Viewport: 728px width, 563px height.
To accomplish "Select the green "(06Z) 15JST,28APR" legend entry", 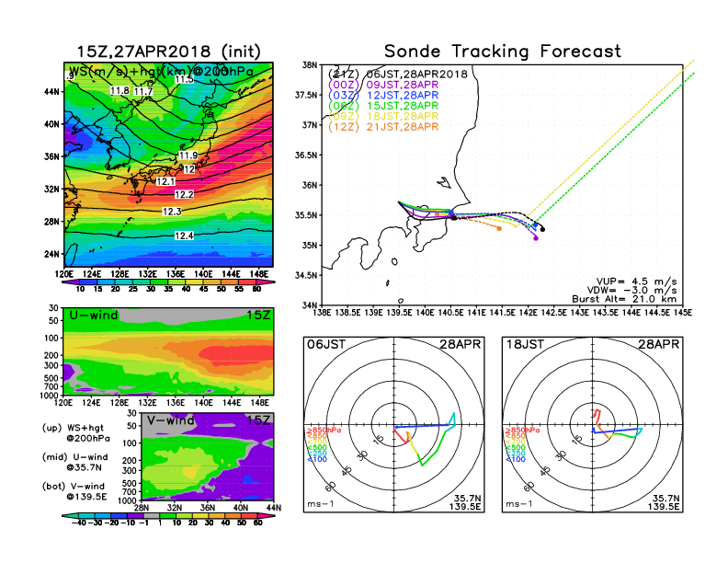I will click(x=383, y=106).
